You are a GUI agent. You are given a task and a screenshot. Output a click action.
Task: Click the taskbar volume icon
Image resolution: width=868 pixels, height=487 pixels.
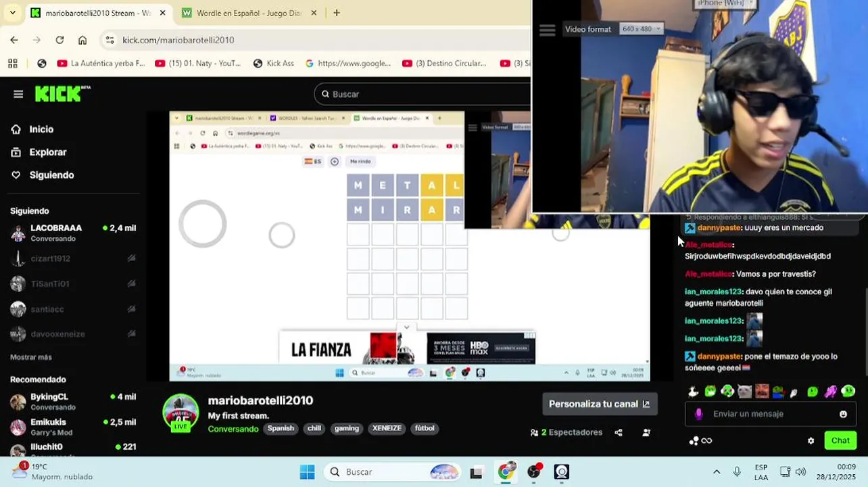[801, 472]
